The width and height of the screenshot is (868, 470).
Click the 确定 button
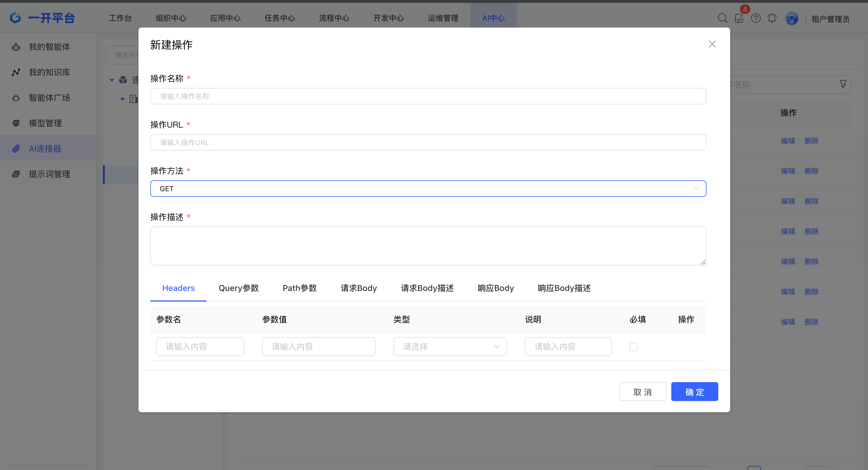click(694, 392)
